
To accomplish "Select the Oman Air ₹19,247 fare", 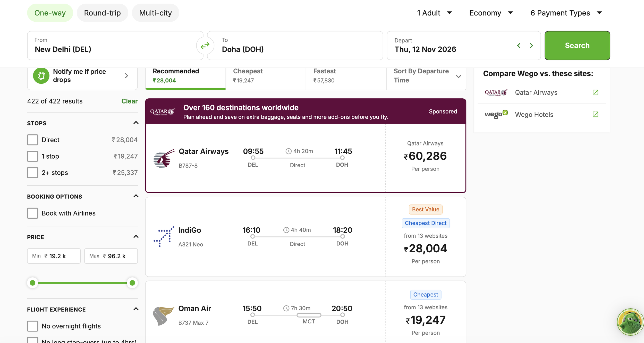I will 426,320.
